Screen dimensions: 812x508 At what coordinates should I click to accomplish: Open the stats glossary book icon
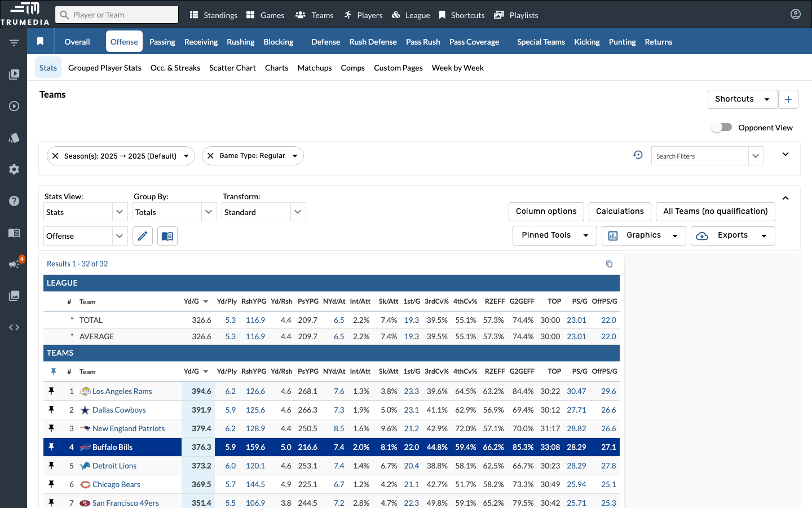click(x=167, y=236)
